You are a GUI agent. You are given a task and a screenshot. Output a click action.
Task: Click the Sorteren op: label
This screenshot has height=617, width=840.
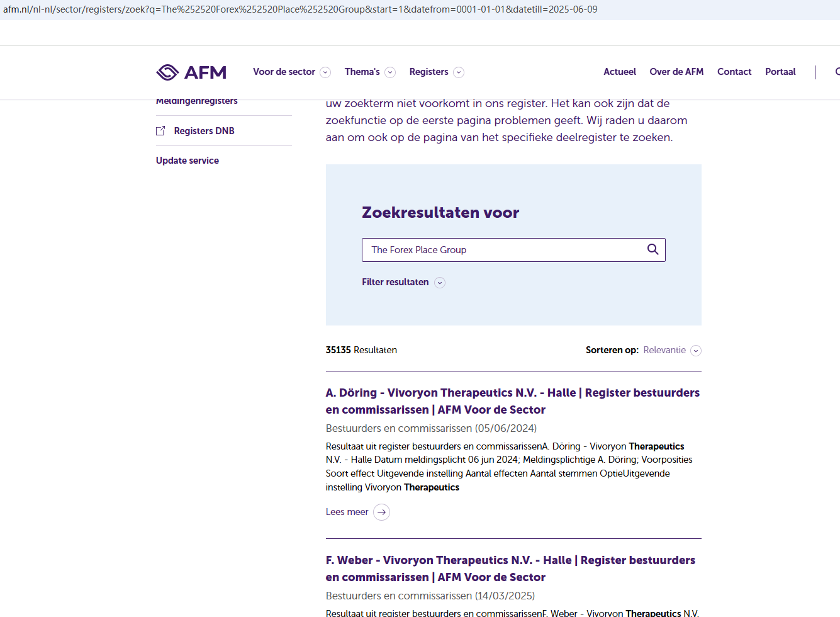click(612, 350)
